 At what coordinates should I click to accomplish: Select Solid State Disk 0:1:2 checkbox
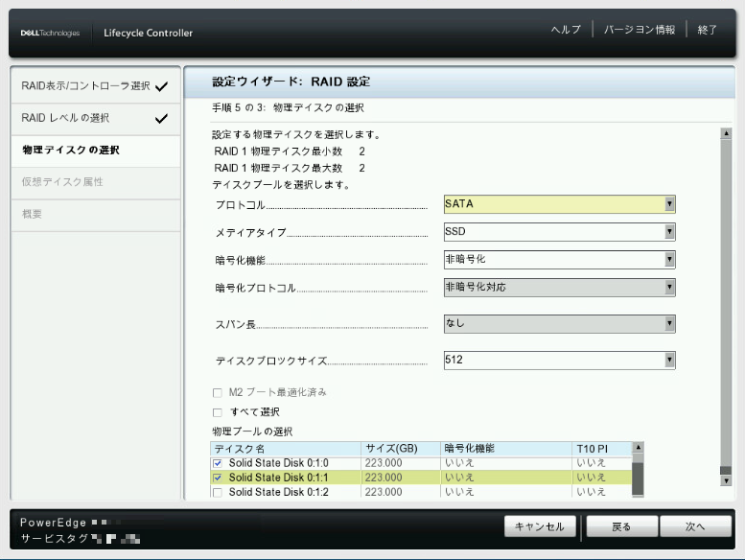click(218, 492)
